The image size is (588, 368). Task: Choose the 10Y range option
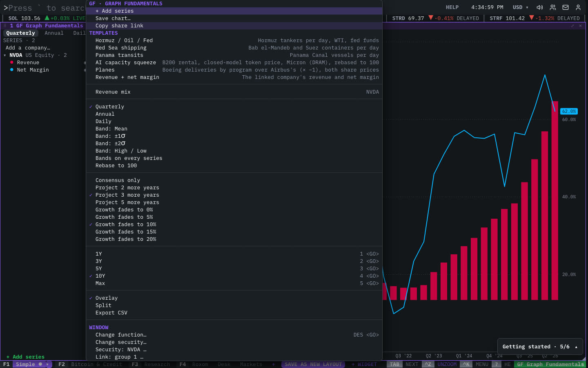click(x=234, y=276)
